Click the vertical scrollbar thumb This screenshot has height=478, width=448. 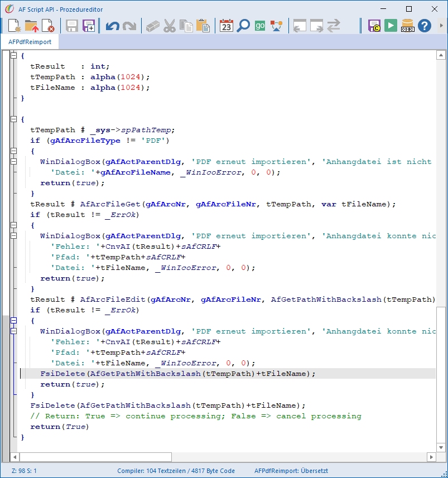441,375
